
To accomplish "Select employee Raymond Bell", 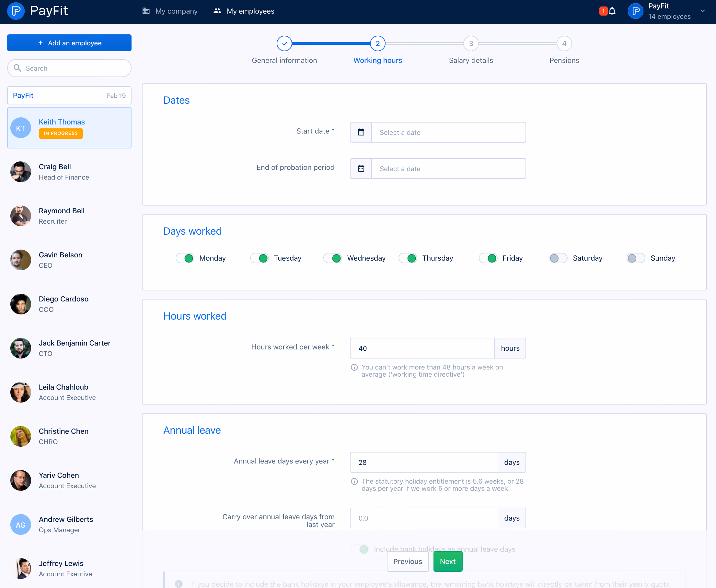I will (69, 216).
